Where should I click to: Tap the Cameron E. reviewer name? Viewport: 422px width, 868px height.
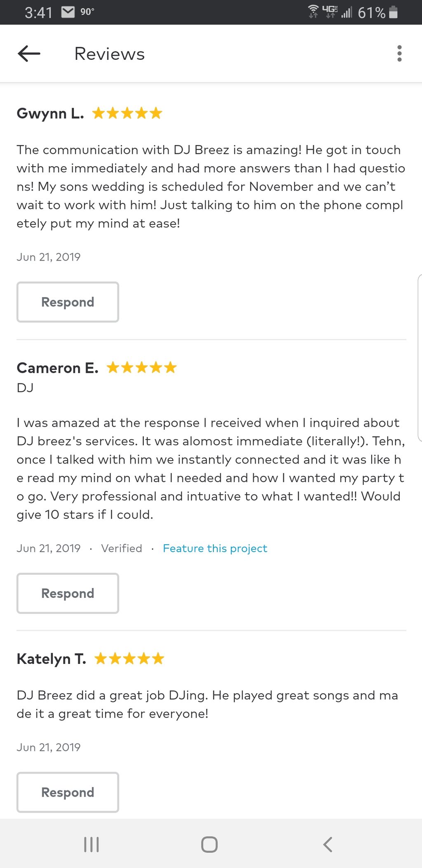(57, 368)
